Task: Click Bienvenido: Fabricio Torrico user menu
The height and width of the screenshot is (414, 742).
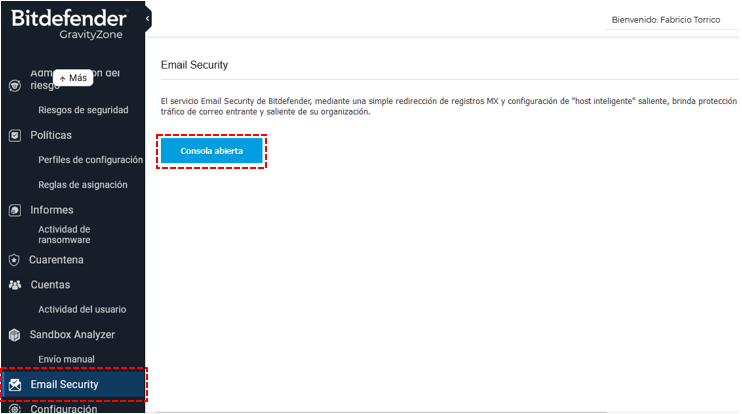Action: coord(666,20)
